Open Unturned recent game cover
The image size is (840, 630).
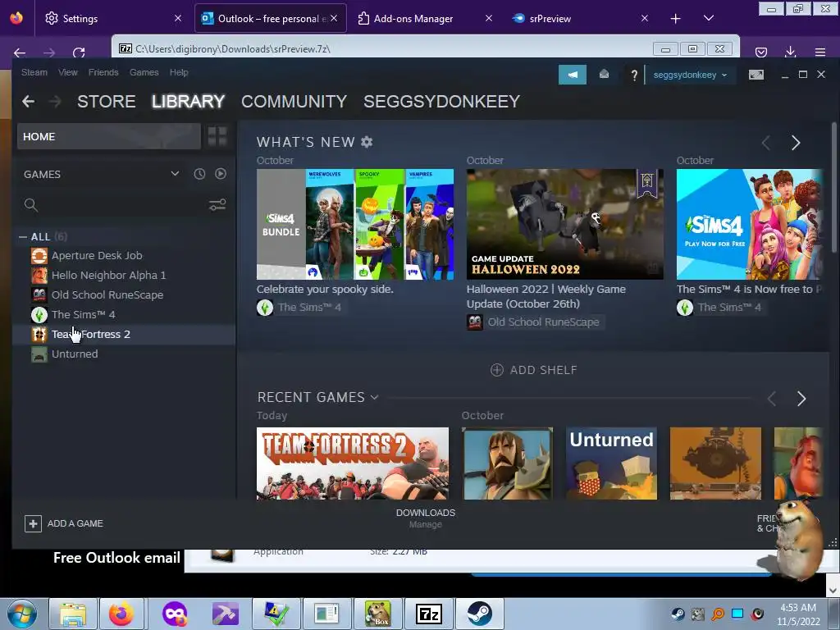point(612,463)
